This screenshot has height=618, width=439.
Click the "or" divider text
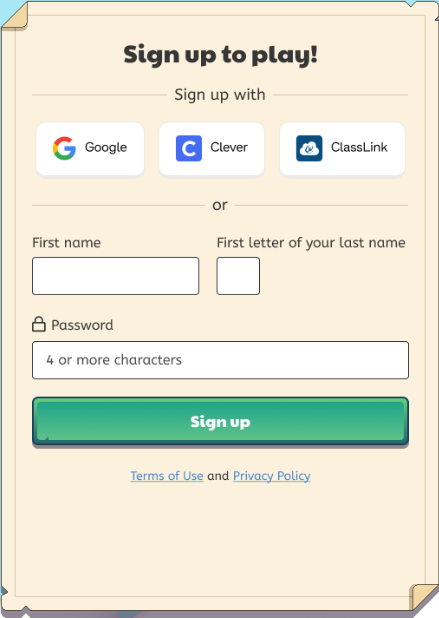220,205
